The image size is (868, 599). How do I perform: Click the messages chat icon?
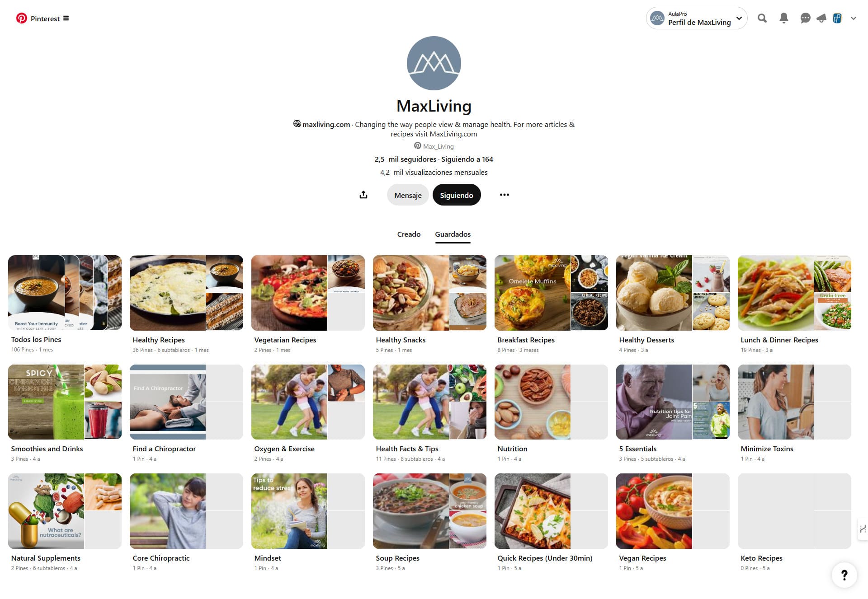coord(804,18)
